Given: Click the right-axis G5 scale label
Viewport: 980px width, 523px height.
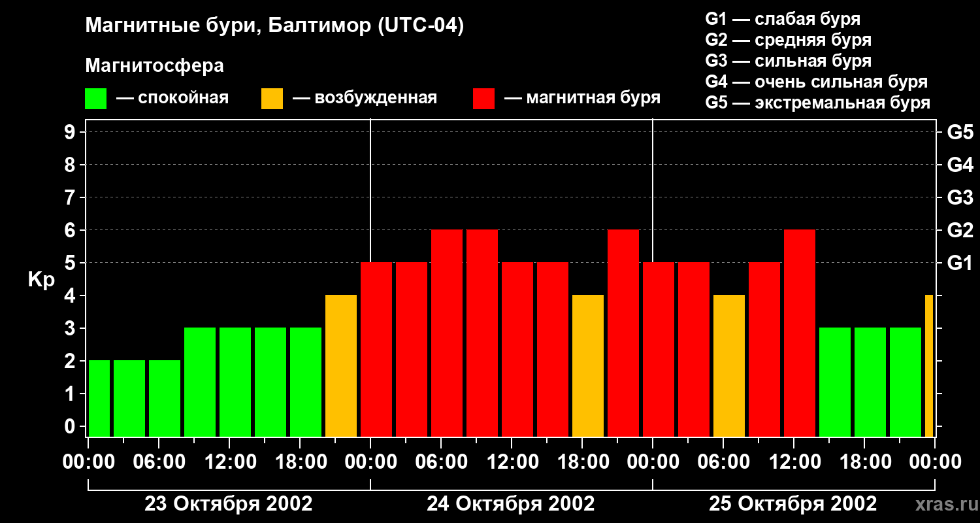Looking at the screenshot, I should click(960, 132).
